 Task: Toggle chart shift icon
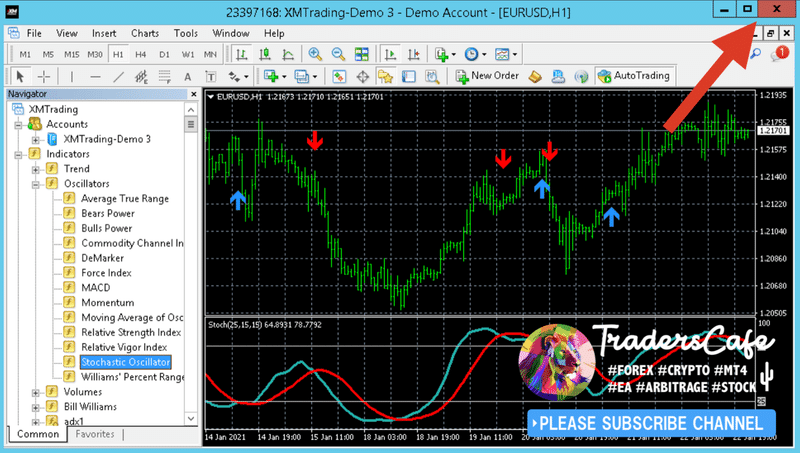coord(413,54)
